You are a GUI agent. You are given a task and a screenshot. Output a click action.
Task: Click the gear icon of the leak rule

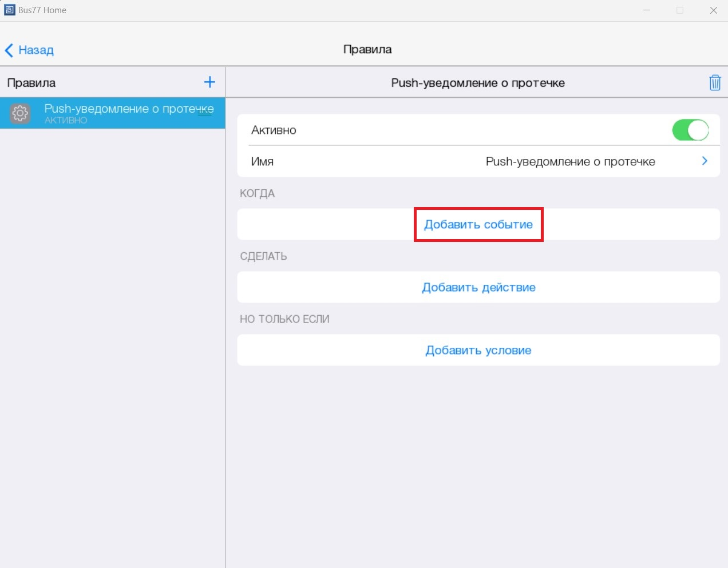pos(20,113)
